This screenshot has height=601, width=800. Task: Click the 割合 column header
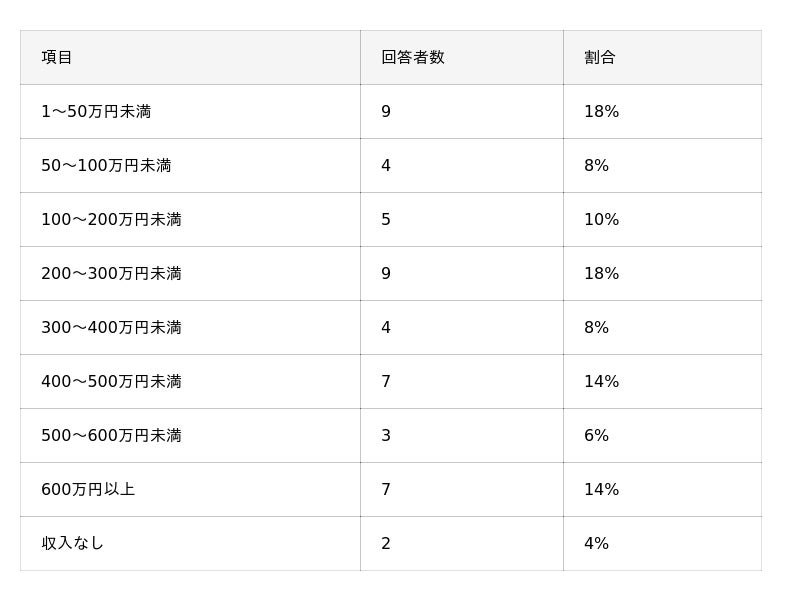click(x=600, y=58)
